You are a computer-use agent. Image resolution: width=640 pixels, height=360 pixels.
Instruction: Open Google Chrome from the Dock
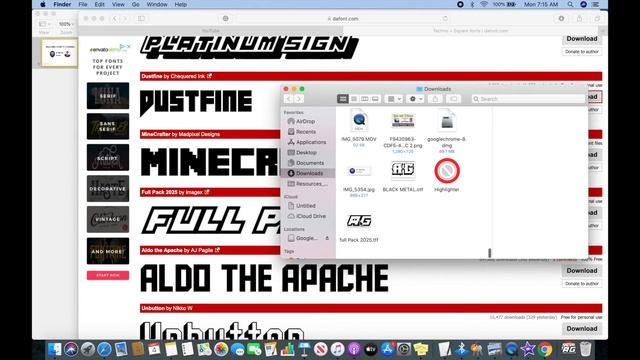point(544,349)
